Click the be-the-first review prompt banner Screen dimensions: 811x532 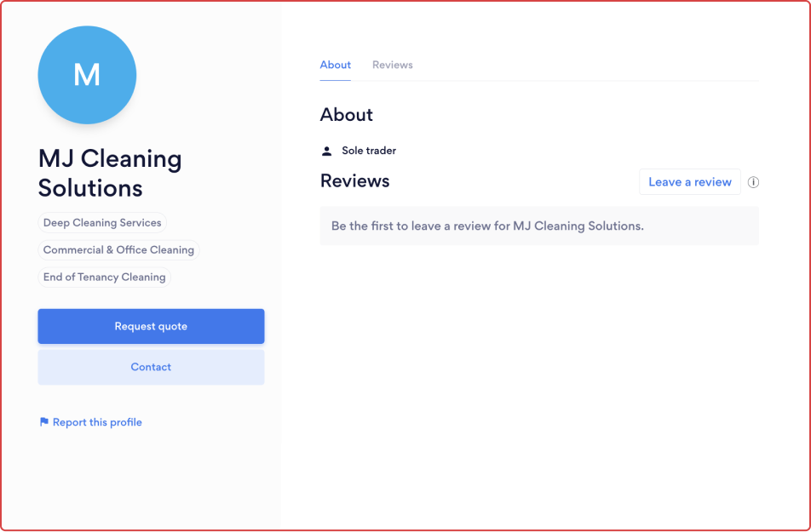(x=538, y=225)
